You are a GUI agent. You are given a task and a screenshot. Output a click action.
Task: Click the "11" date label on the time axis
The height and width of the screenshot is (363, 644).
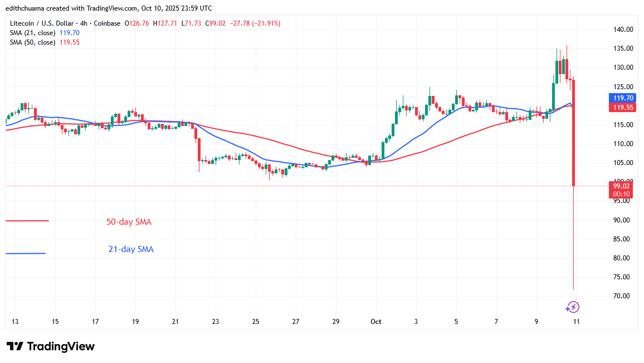click(577, 322)
